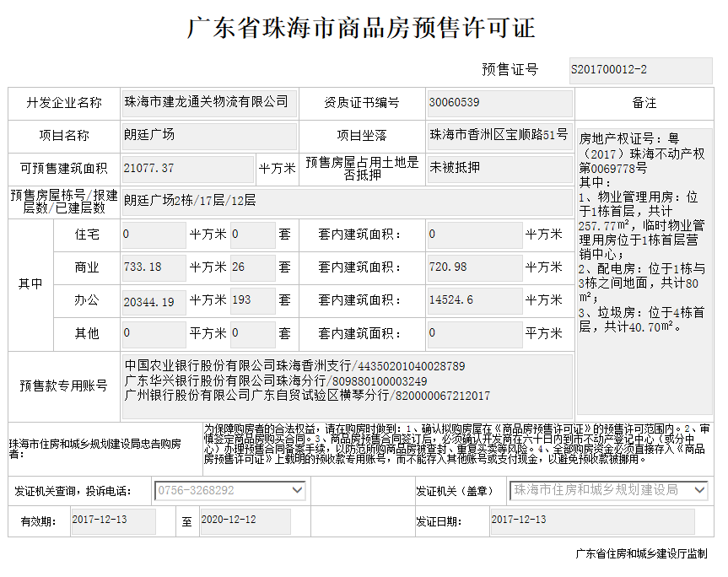The height and width of the screenshot is (577, 728).
Task: Click the 办公 套内建筑面积 field with 14524.6
Action: (x=474, y=300)
